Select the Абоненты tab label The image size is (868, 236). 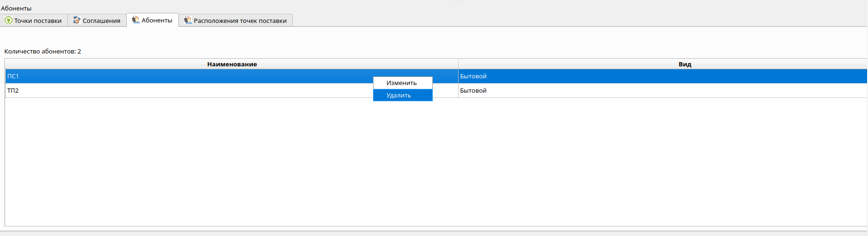157,20
